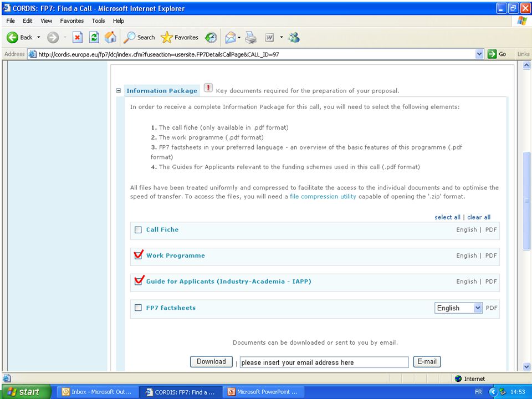Switch to Microsoft PowerPoint taskbar button

click(x=263, y=392)
